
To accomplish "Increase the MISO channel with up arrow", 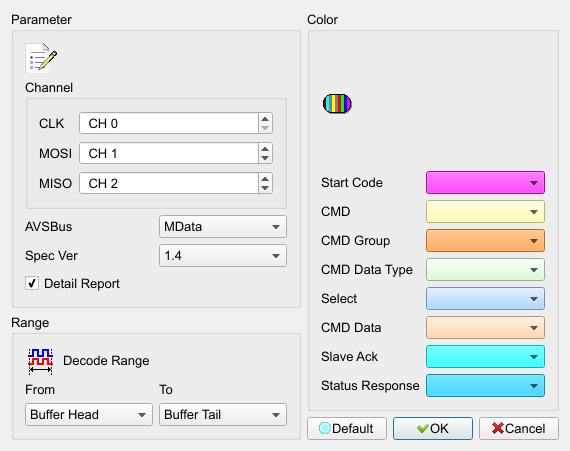I will tap(265, 179).
